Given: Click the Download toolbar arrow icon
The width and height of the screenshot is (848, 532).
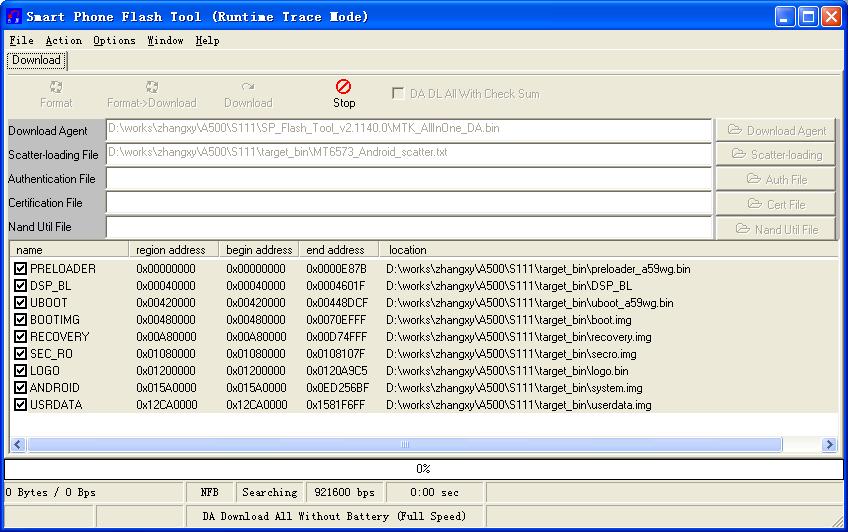Looking at the screenshot, I should tap(248, 87).
